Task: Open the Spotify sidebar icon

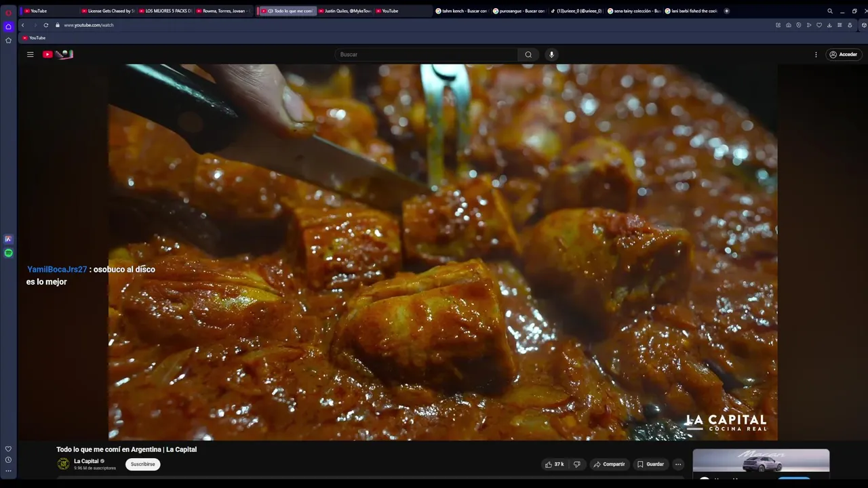Action: (x=8, y=253)
